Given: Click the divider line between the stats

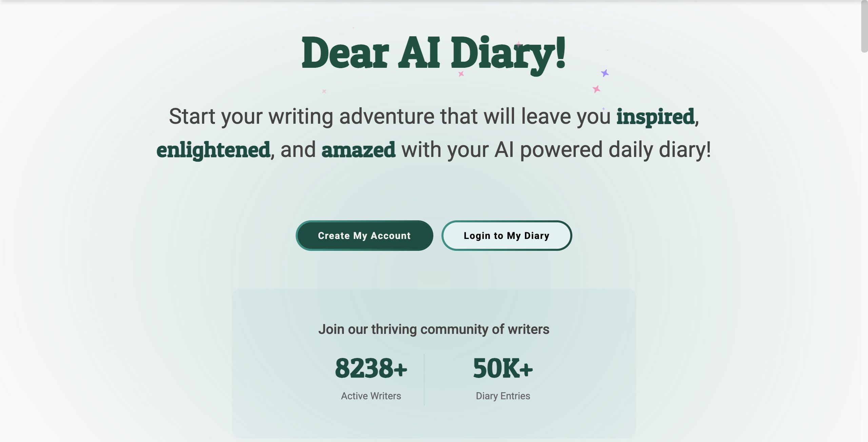Looking at the screenshot, I should click(424, 380).
